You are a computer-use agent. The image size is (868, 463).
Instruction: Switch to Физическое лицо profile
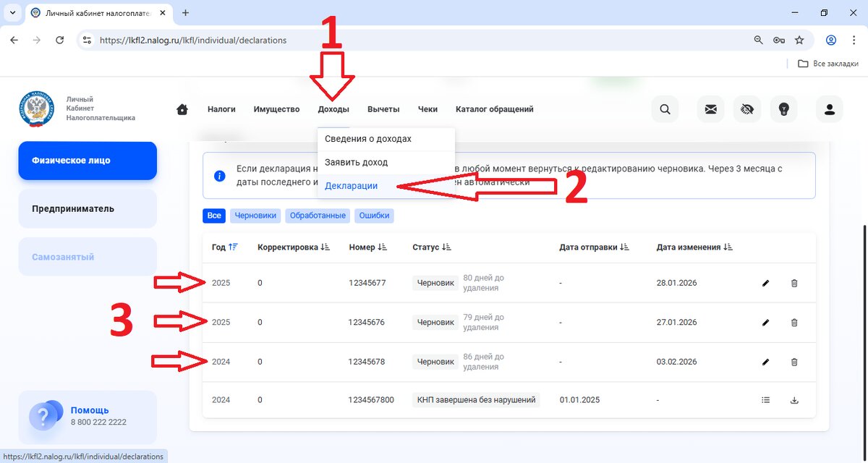point(88,161)
